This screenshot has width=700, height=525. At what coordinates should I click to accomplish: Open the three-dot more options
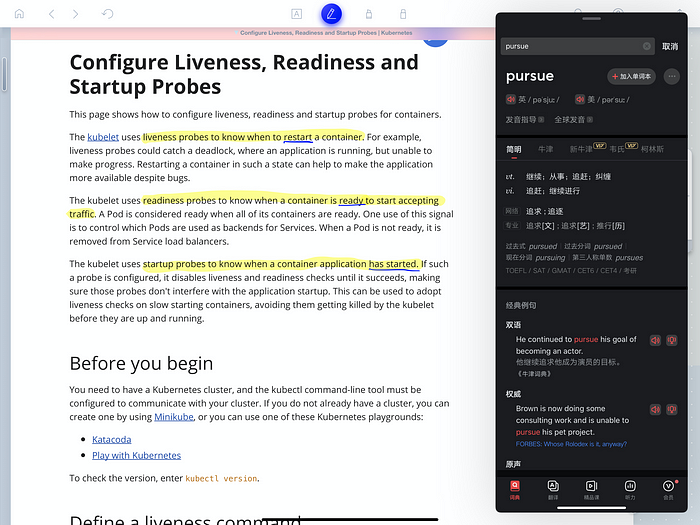pyautogui.click(x=671, y=76)
